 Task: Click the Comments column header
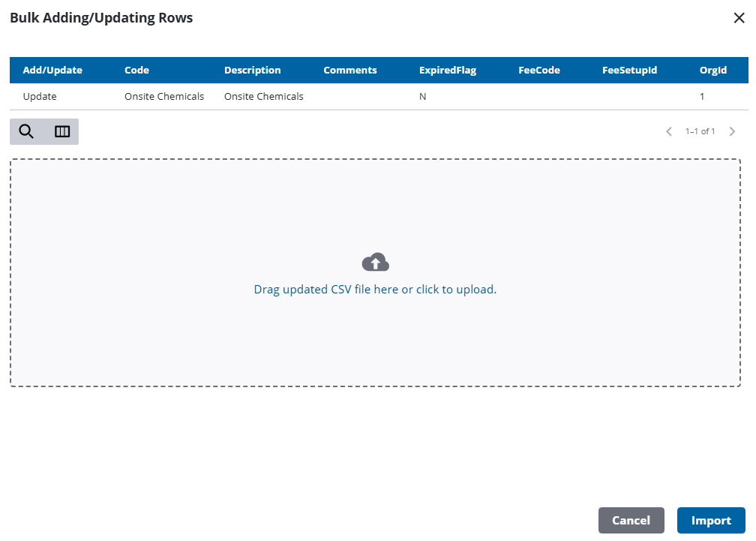tap(350, 71)
